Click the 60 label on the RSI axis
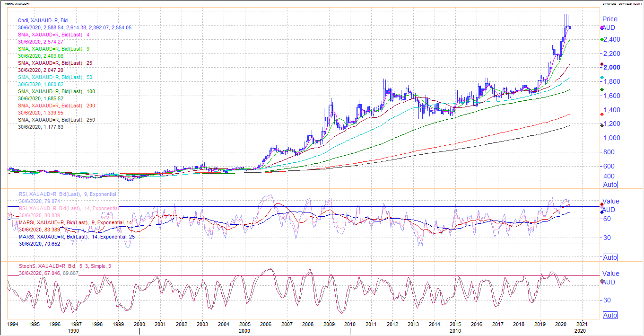The width and height of the screenshot is (644, 336). [607, 219]
